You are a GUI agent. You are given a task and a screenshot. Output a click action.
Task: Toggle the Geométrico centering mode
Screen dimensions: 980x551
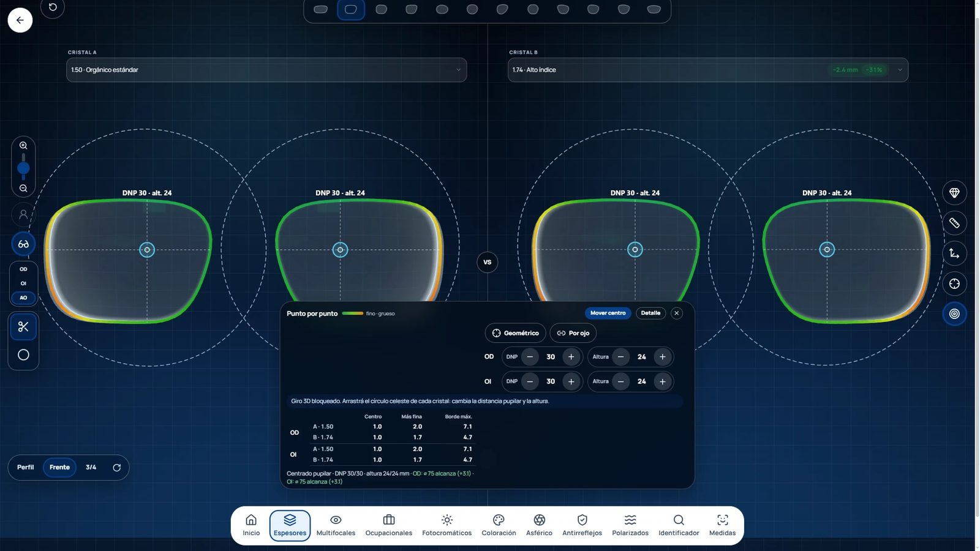[515, 333]
